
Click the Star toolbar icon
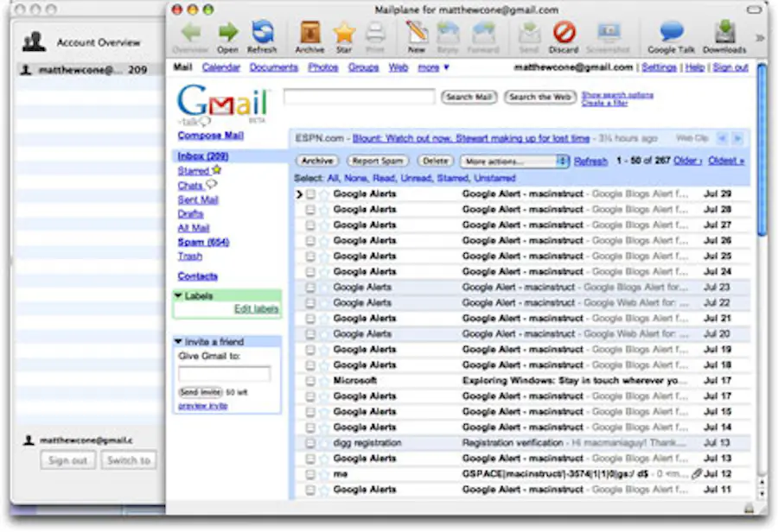343,33
